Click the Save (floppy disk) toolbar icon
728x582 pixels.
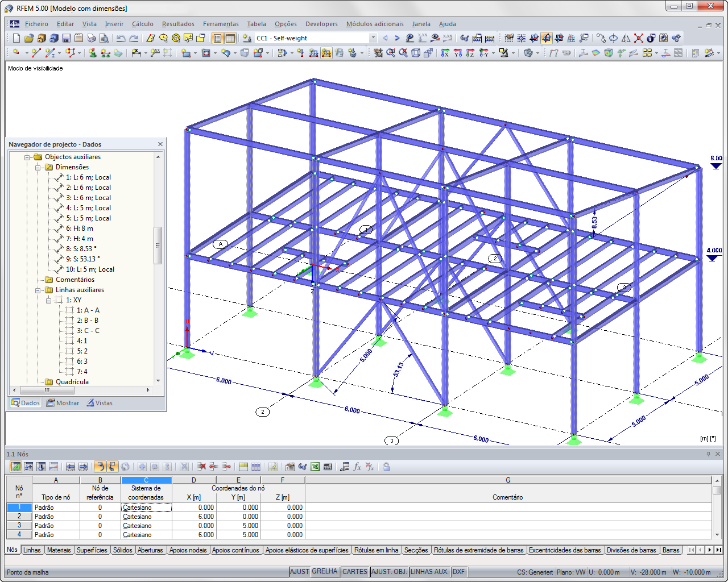(x=67, y=38)
